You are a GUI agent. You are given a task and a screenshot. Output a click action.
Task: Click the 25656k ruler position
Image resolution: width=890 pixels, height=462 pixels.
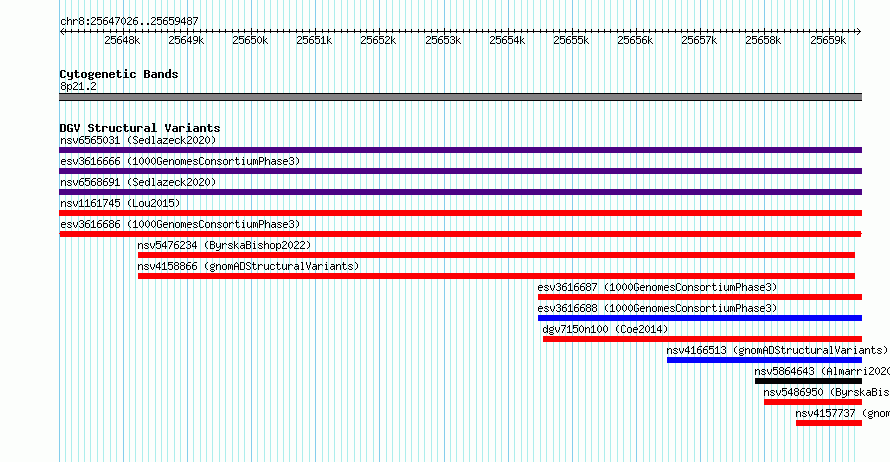pyautogui.click(x=636, y=40)
